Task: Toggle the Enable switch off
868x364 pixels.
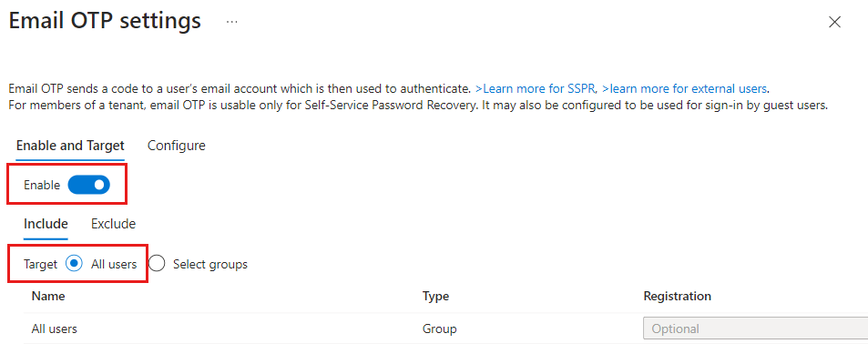Action: (x=88, y=185)
